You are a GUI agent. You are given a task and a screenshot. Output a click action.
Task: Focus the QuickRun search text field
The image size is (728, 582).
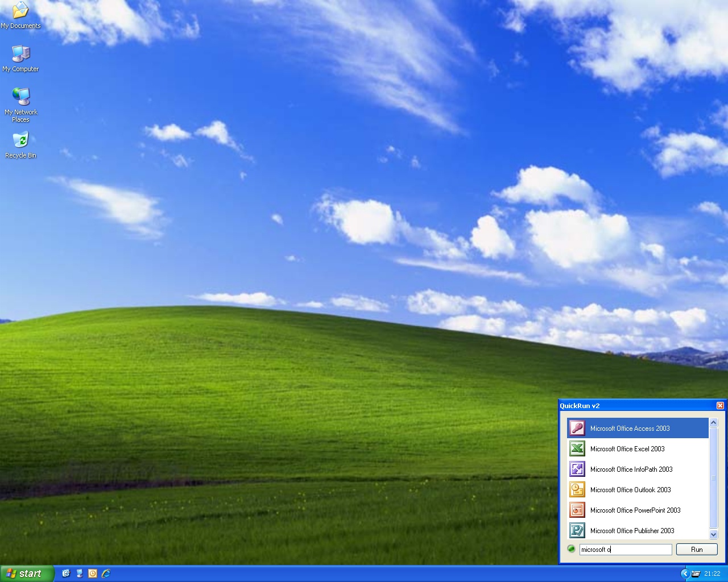pos(626,550)
